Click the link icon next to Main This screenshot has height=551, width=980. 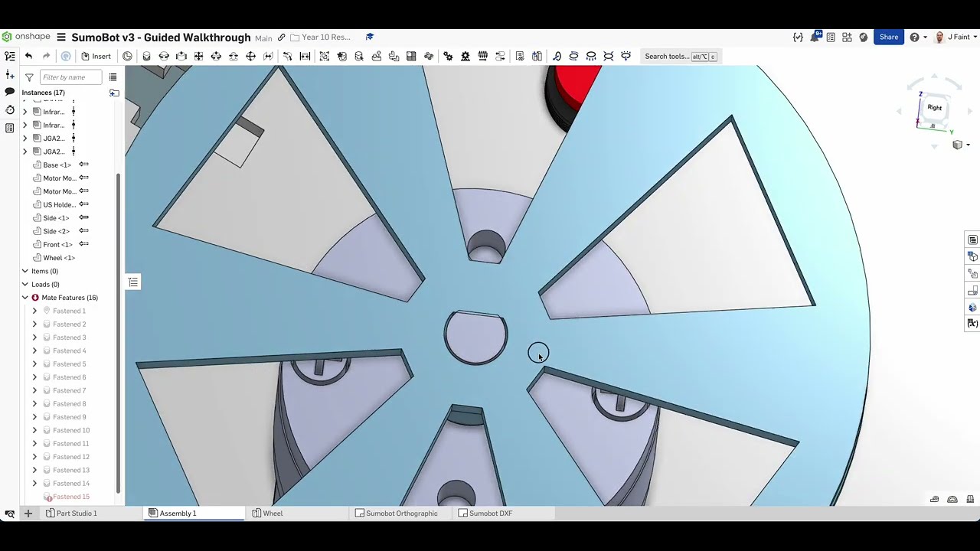coord(281,37)
